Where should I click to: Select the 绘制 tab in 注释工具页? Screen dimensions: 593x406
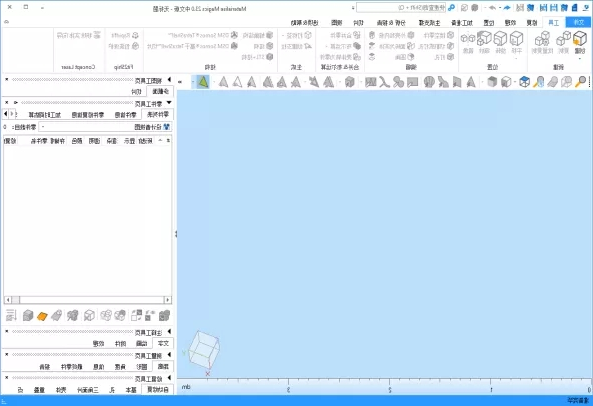click(142, 344)
